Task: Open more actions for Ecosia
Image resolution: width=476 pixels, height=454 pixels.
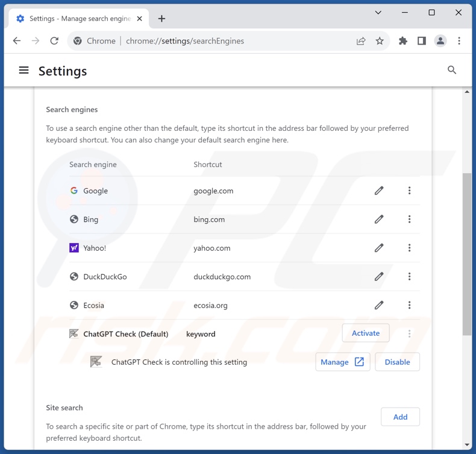Action: click(x=409, y=305)
